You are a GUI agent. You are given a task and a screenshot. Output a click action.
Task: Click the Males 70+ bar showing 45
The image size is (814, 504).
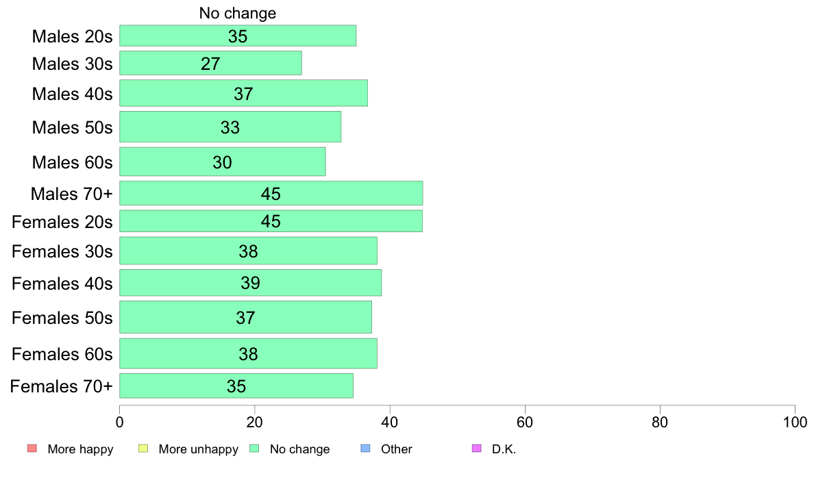[271, 193]
